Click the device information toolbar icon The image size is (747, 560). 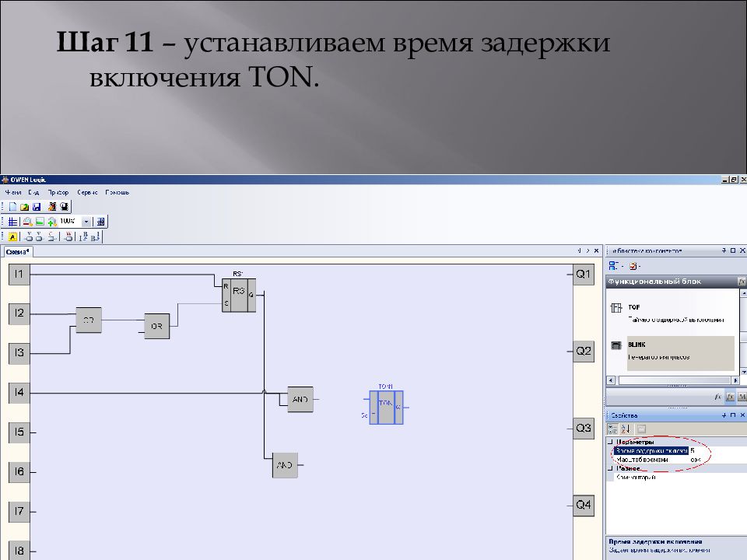[64, 207]
